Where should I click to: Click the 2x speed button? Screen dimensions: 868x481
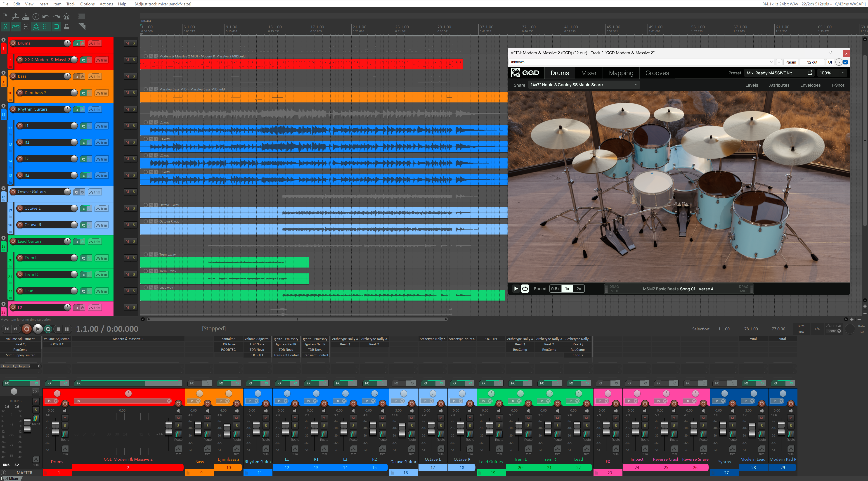[579, 289]
